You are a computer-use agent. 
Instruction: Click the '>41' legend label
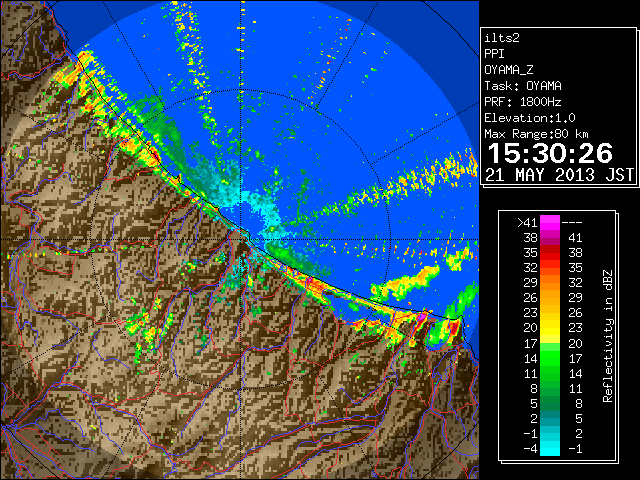pyautogui.click(x=527, y=222)
